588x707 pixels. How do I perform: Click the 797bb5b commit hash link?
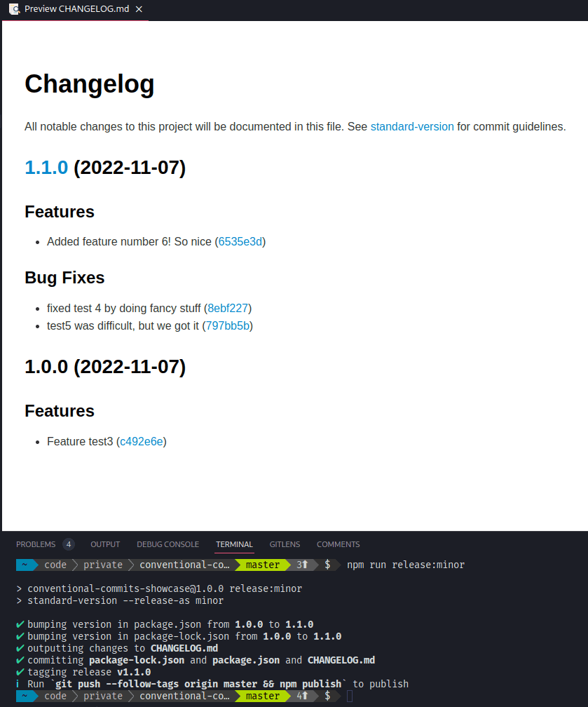227,325
